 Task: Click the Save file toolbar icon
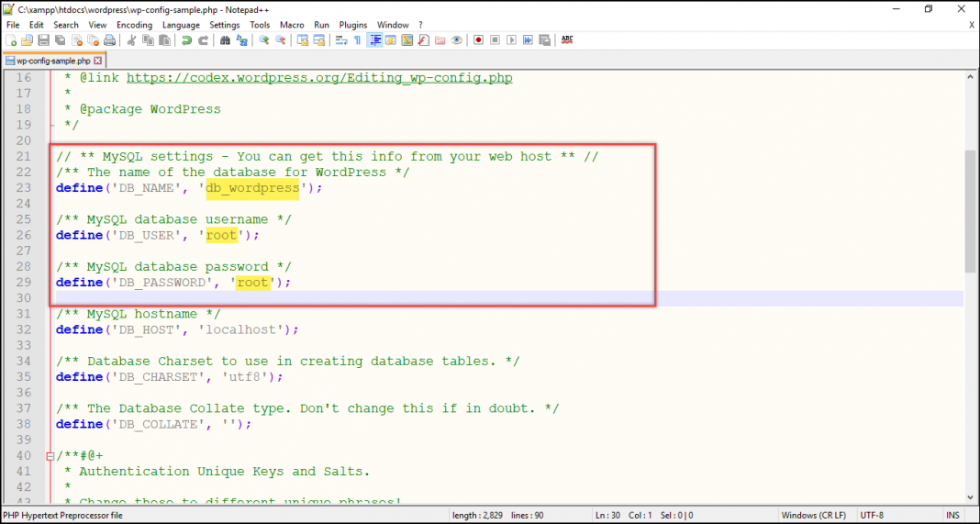tap(43, 40)
